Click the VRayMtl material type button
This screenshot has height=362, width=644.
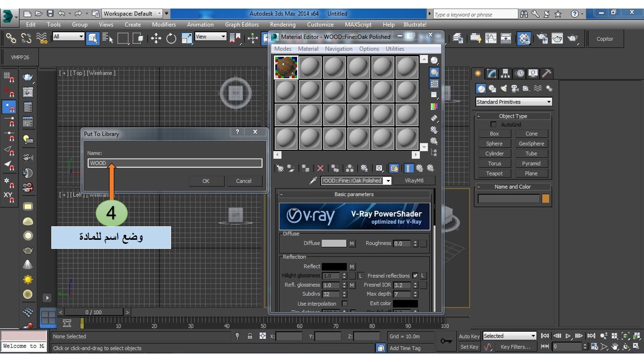[x=415, y=181]
